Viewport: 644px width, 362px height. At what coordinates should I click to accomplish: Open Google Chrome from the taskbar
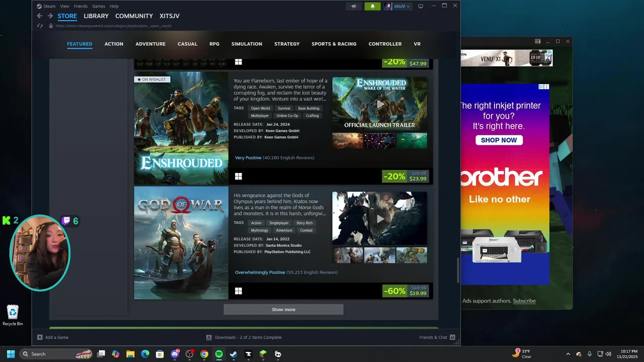pos(204,354)
